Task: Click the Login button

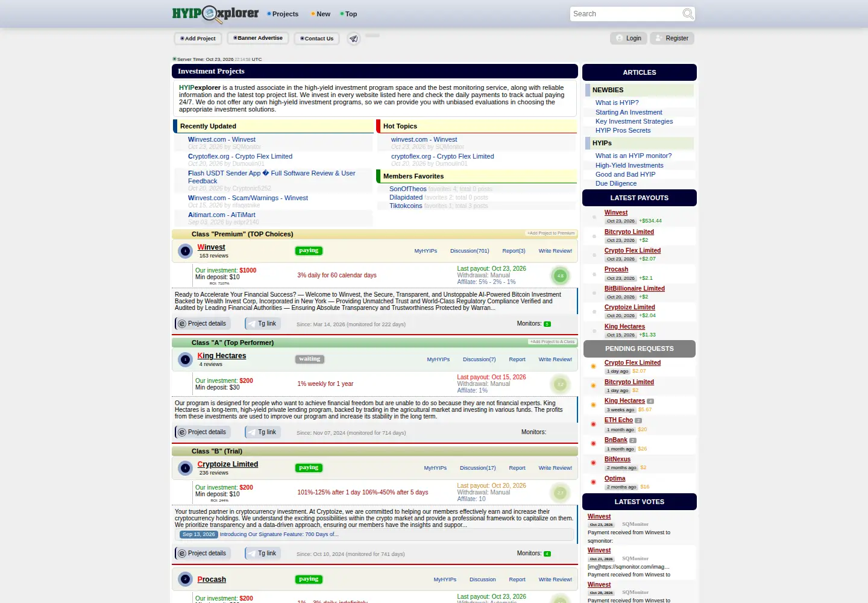Action: [628, 38]
